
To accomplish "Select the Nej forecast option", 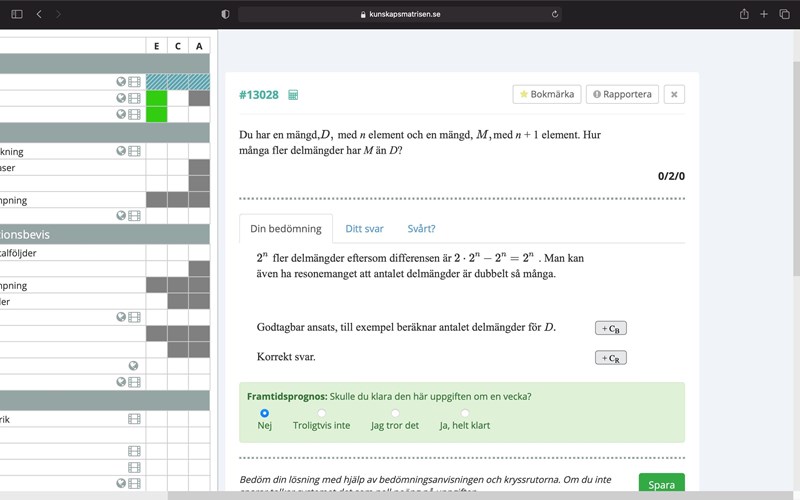I will click(x=265, y=412).
